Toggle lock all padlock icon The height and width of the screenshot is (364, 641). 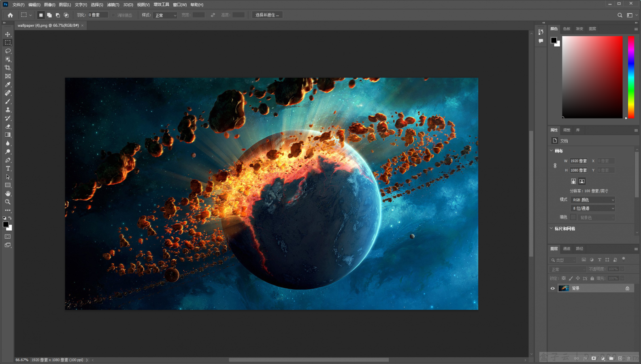(x=592, y=278)
